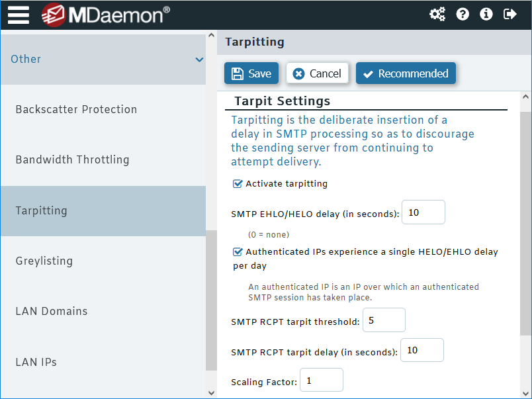Click the Cancel X icon

click(x=297, y=73)
